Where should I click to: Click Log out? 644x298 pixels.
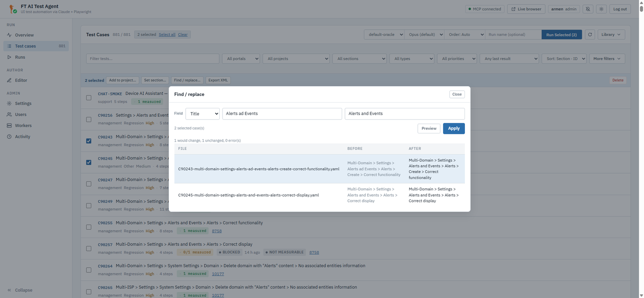tap(620, 9)
